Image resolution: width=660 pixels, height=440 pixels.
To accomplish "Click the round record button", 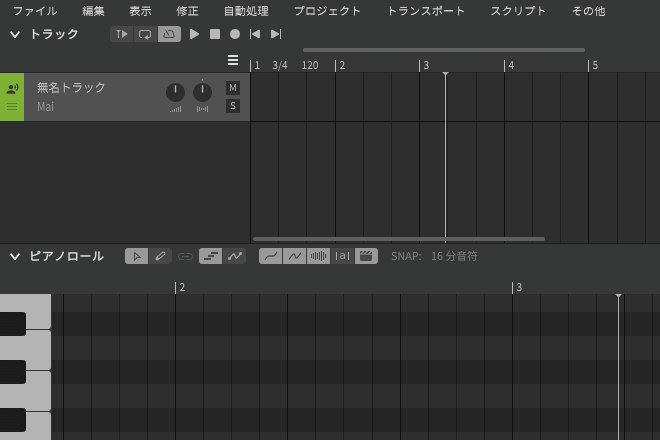I will tap(235, 34).
